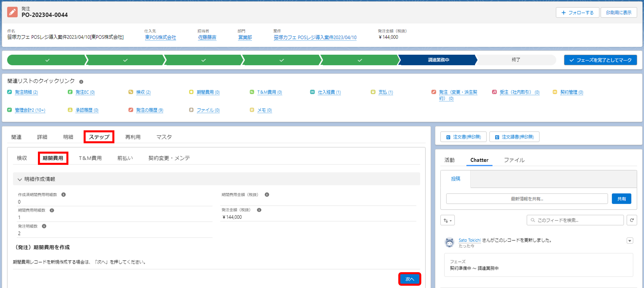Switch to the ステップ tab
Viewport: 644px width, 288px height.
point(99,137)
